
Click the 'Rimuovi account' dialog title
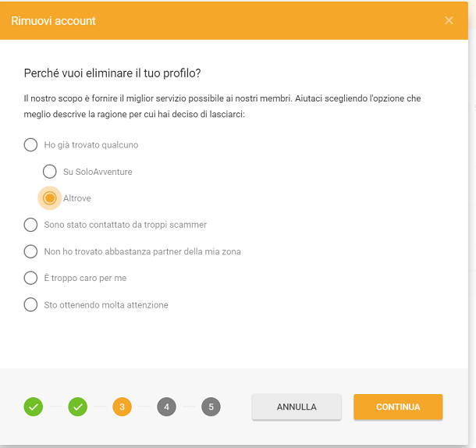(x=53, y=21)
